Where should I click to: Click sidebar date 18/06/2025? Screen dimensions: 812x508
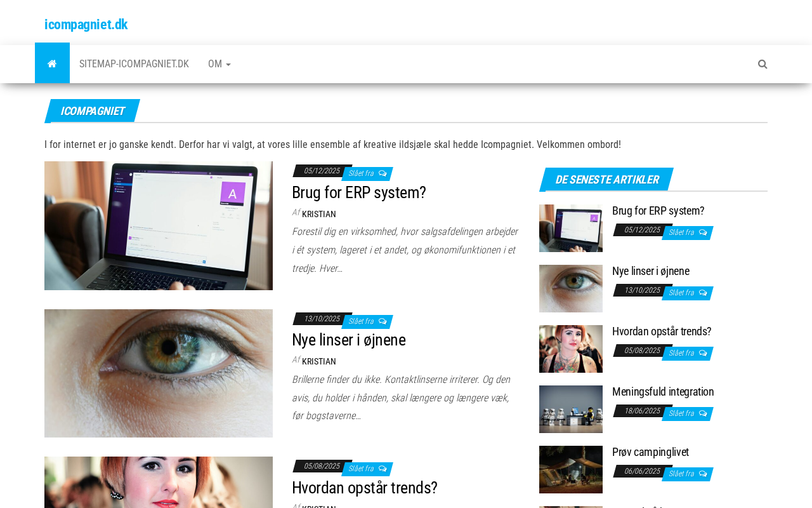(642, 411)
